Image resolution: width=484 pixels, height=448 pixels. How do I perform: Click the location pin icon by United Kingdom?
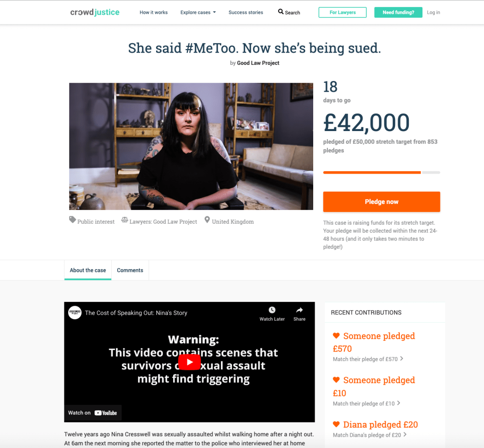(x=207, y=220)
